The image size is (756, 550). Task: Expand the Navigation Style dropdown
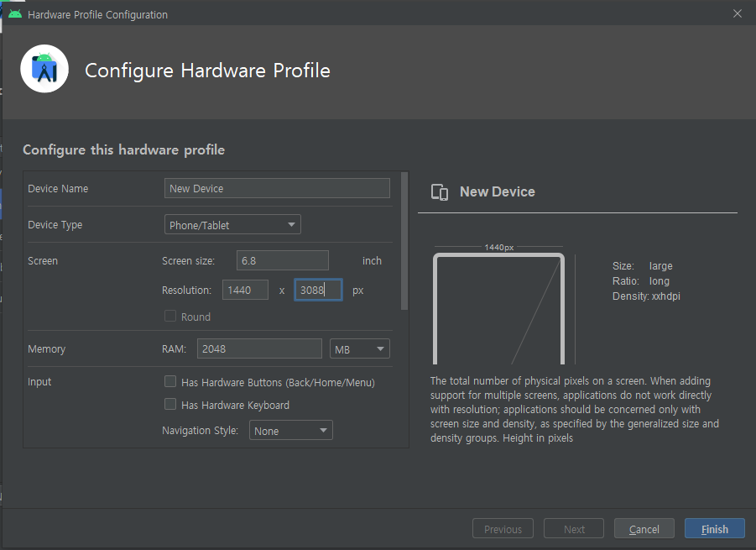[290, 431]
